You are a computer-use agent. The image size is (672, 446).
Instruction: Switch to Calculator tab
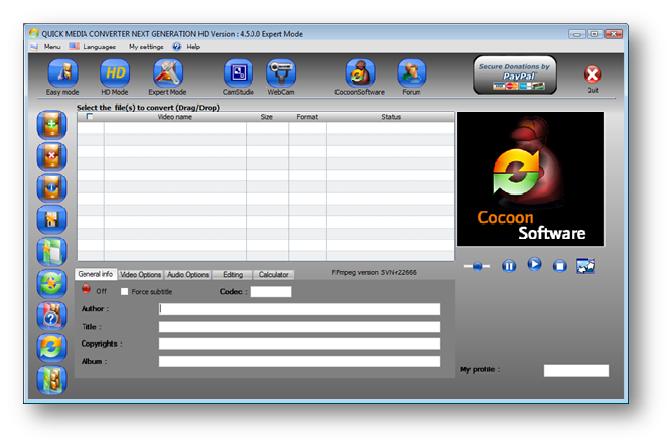click(x=273, y=275)
